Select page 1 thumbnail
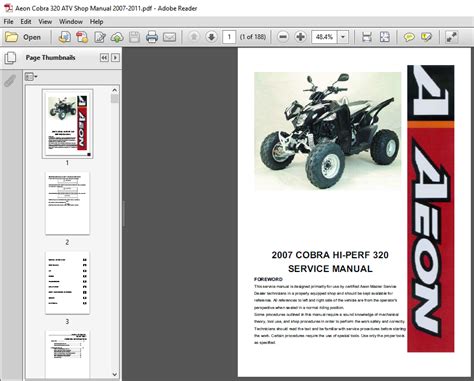The image size is (474, 381). click(67, 124)
